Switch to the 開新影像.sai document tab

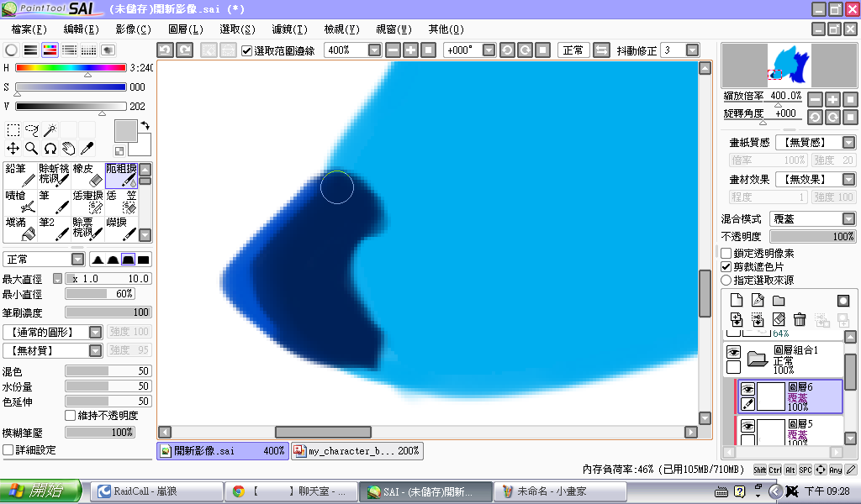[223, 451]
